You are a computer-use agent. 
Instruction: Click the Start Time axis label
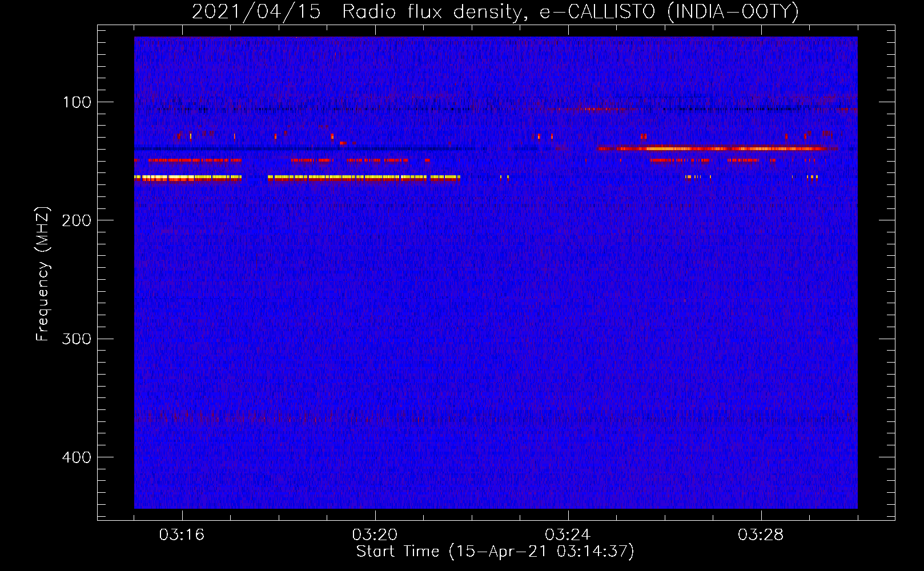click(495, 552)
